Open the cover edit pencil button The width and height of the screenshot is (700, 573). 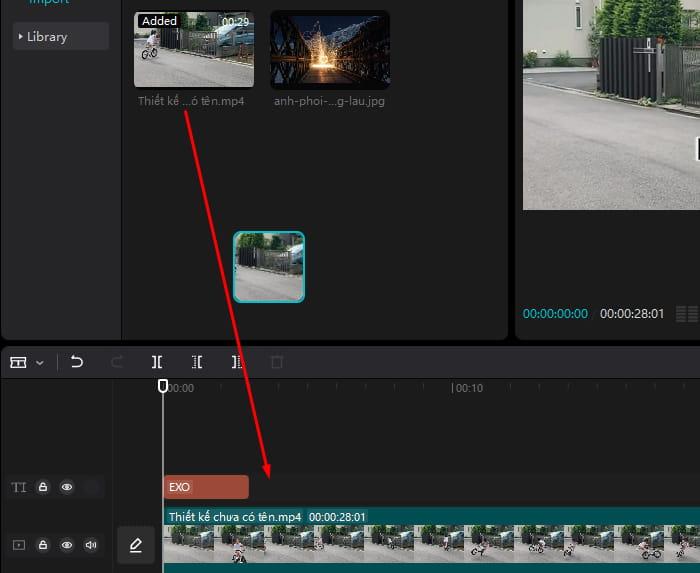(x=136, y=545)
